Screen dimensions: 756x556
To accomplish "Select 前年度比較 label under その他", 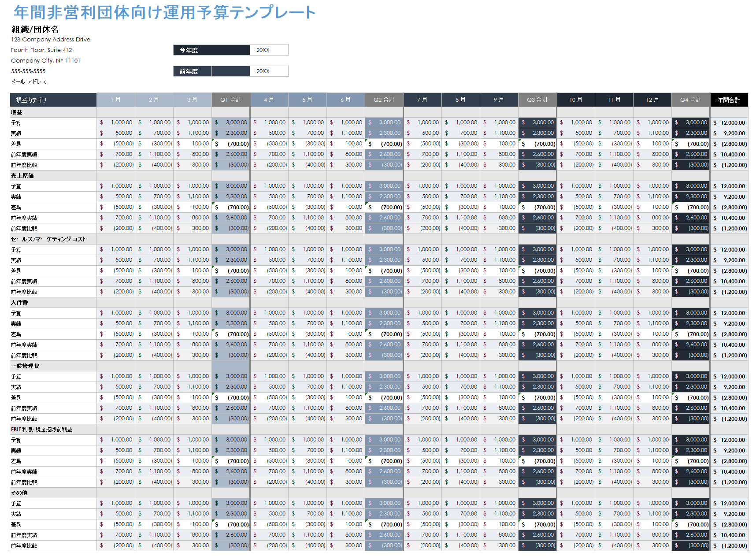I will 53,546.
